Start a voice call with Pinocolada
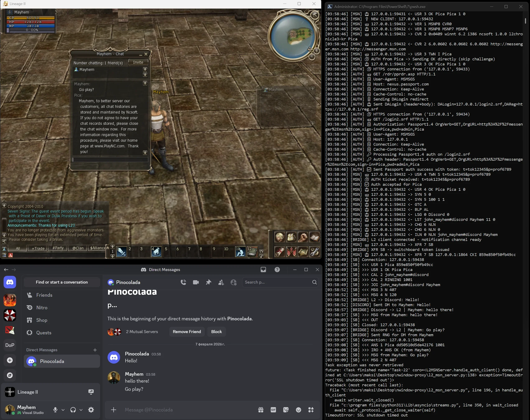 (183, 282)
